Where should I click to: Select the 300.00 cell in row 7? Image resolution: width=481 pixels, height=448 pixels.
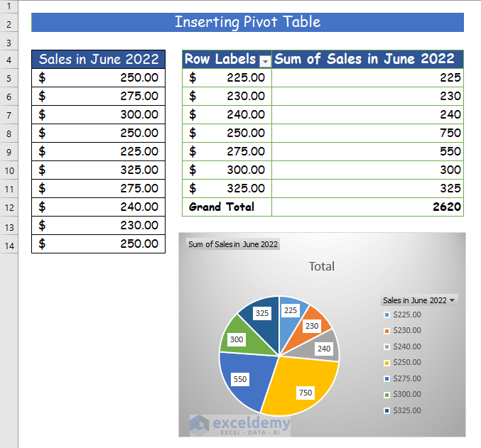[99, 115]
